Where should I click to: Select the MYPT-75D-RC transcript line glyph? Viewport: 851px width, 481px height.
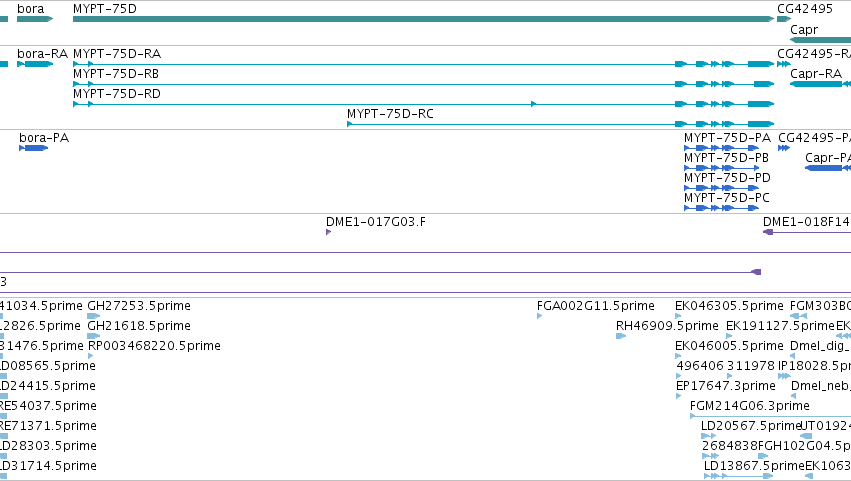coord(561,124)
